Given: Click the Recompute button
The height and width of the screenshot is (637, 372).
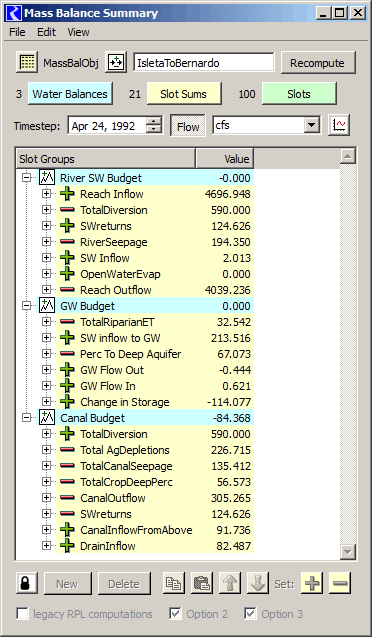Looking at the screenshot, I should click(x=318, y=63).
